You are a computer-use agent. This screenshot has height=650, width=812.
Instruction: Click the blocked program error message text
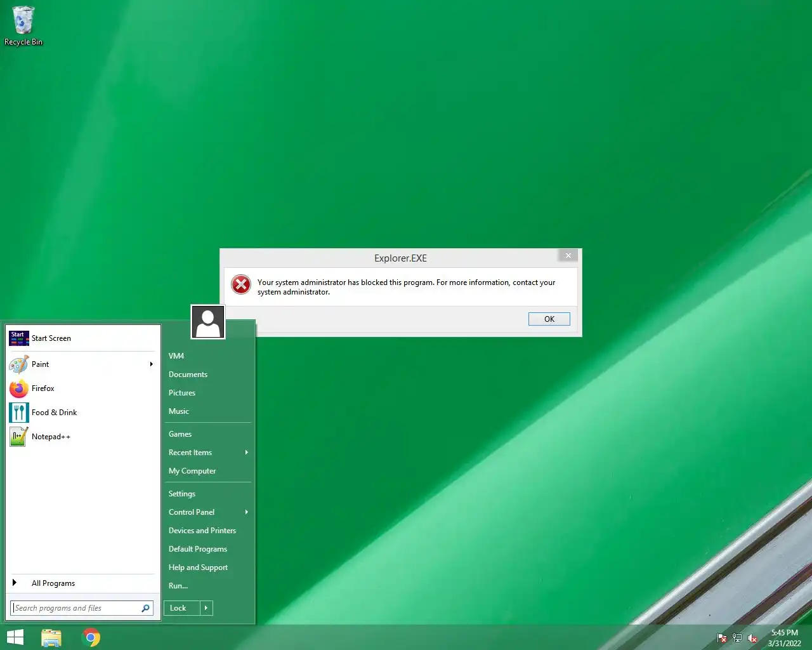tap(406, 287)
